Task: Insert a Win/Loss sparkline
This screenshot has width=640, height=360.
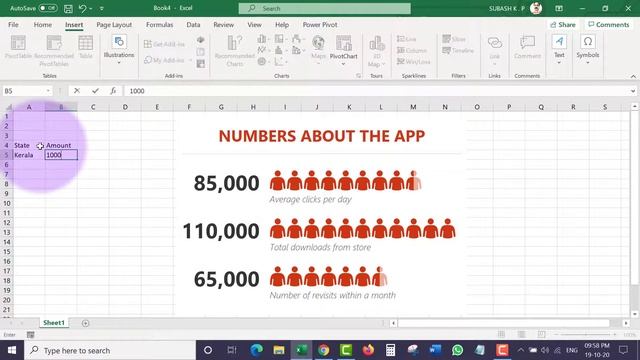Action: point(413,62)
